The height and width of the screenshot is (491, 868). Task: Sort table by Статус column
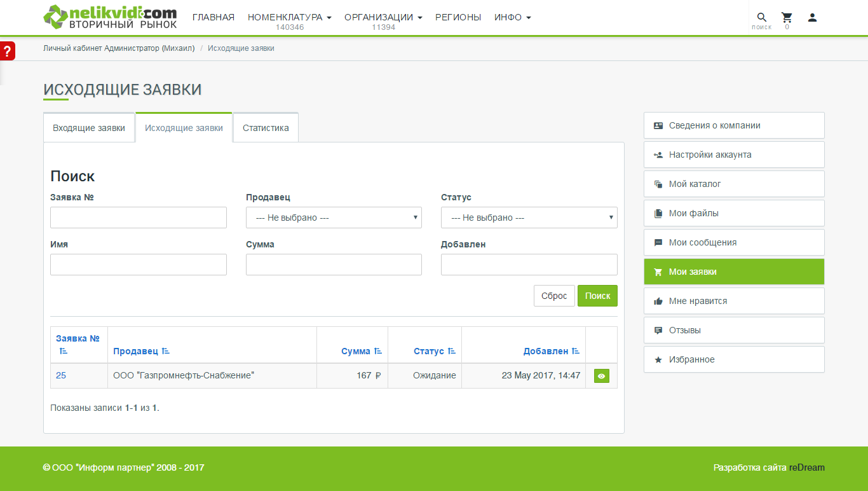(x=435, y=351)
